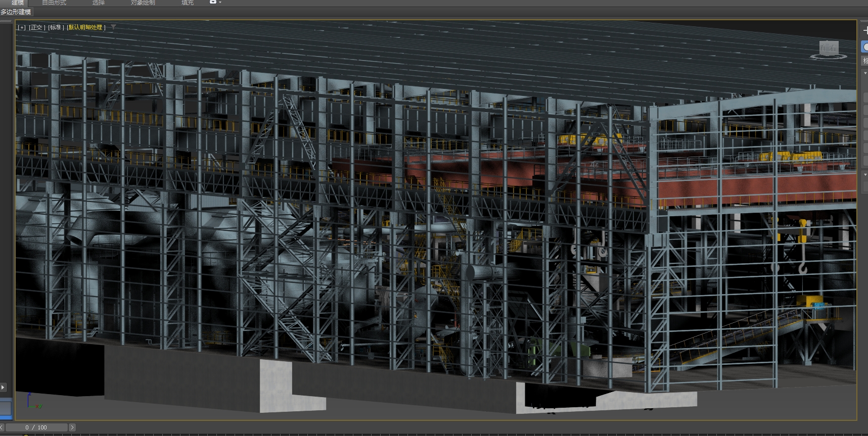Open the 选择 ribbon tab
Viewport: 868px width, 436px height.
click(99, 3)
